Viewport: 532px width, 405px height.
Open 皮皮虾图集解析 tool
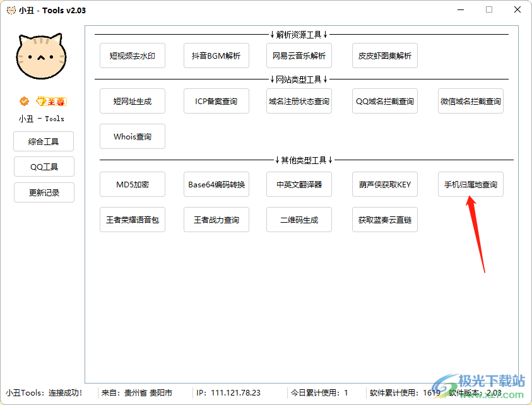pyautogui.click(x=385, y=56)
